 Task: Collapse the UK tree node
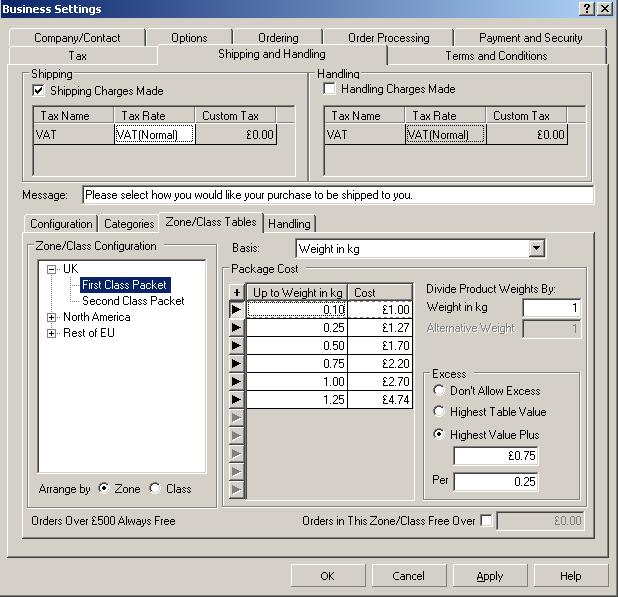tap(52, 269)
